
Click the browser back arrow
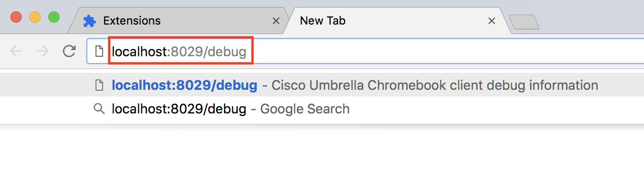point(16,51)
